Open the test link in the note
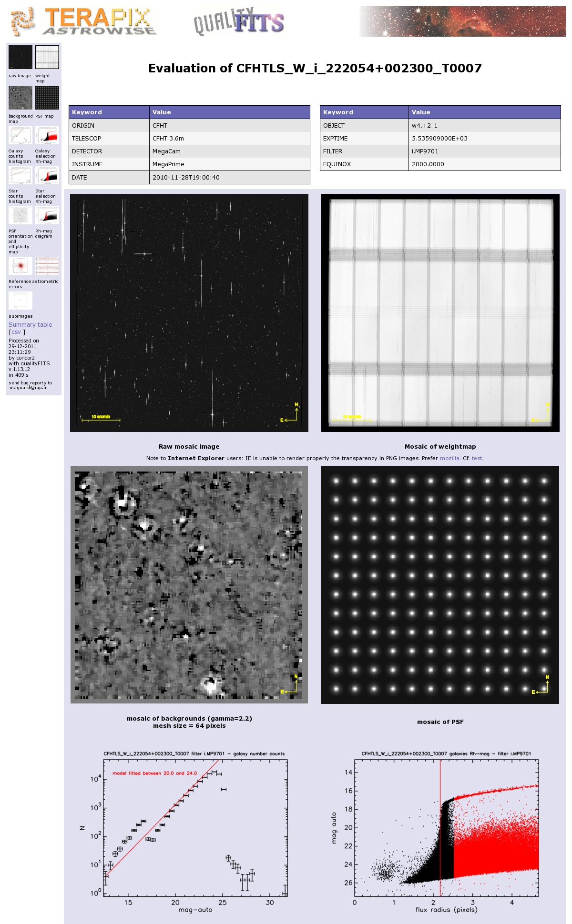Image resolution: width=572 pixels, height=924 pixels. [x=477, y=458]
